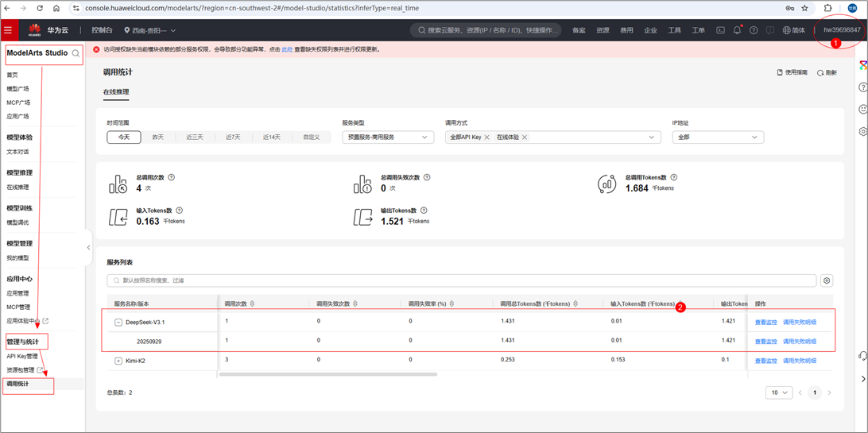The image size is (868, 433).
Task: Open the IP地址 dropdown
Action: (x=718, y=137)
